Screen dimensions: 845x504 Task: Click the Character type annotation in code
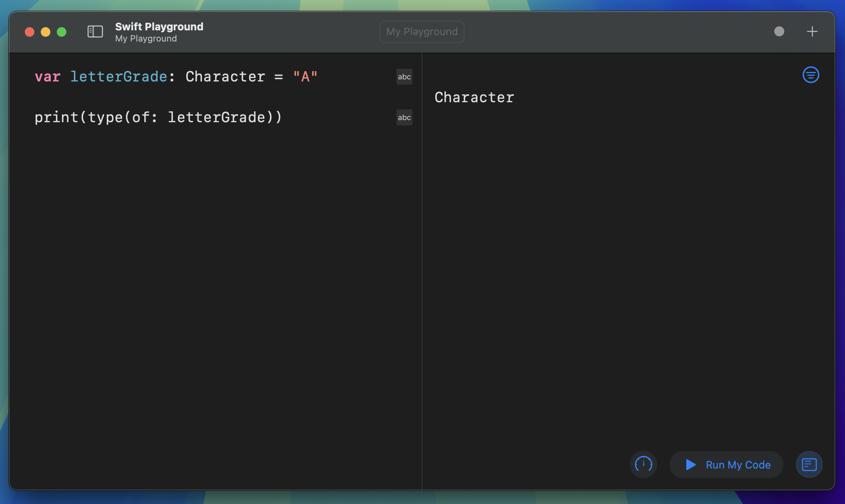point(225,76)
